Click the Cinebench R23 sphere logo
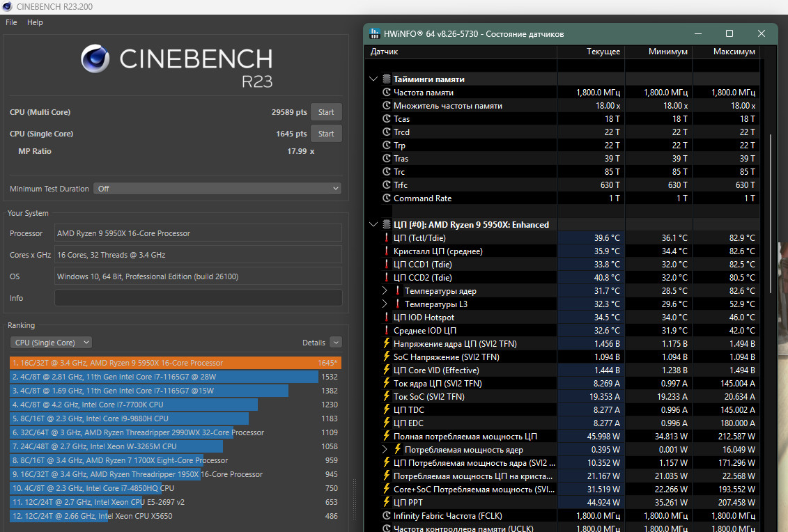Screen dimensions: 788x532 pos(95,58)
